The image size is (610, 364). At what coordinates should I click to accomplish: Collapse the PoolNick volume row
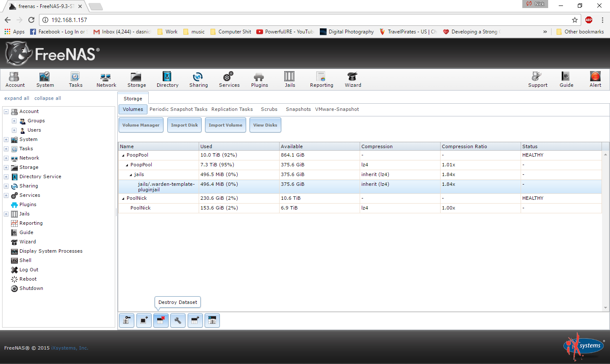click(123, 199)
